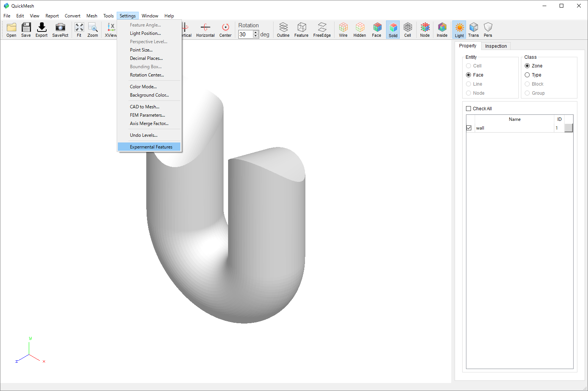
Task: Choose Decimal Places... menu entry
Action: point(149,58)
